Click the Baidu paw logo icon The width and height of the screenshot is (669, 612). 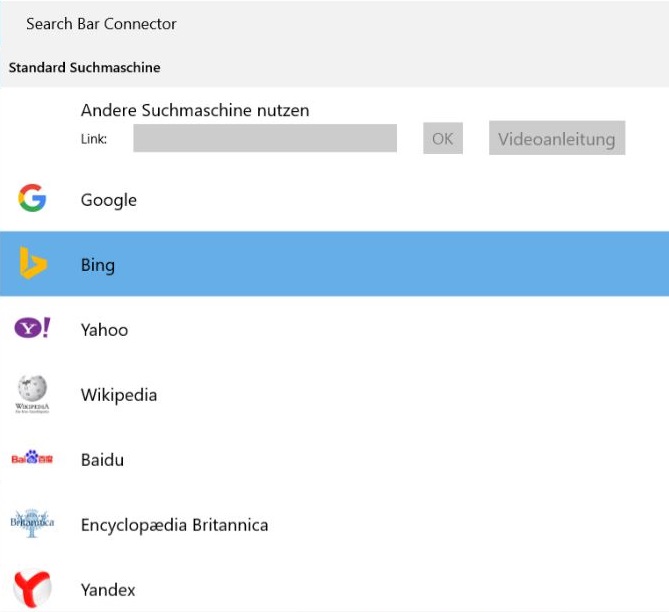coord(32,458)
